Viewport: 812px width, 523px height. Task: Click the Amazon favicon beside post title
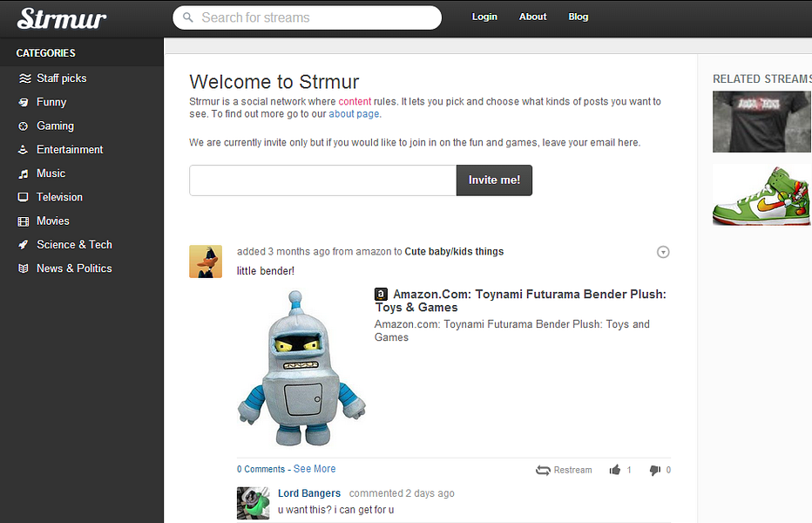[381, 295]
